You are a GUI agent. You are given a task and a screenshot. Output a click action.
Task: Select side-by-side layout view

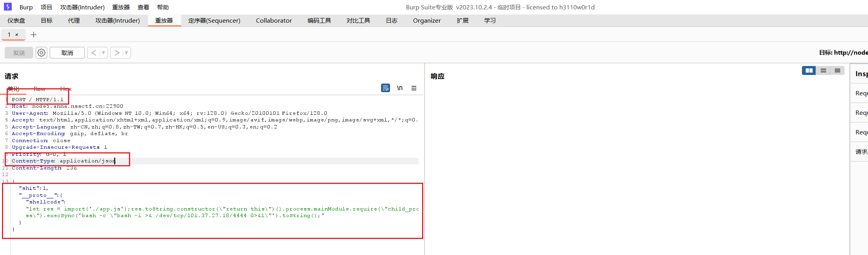tap(809, 70)
